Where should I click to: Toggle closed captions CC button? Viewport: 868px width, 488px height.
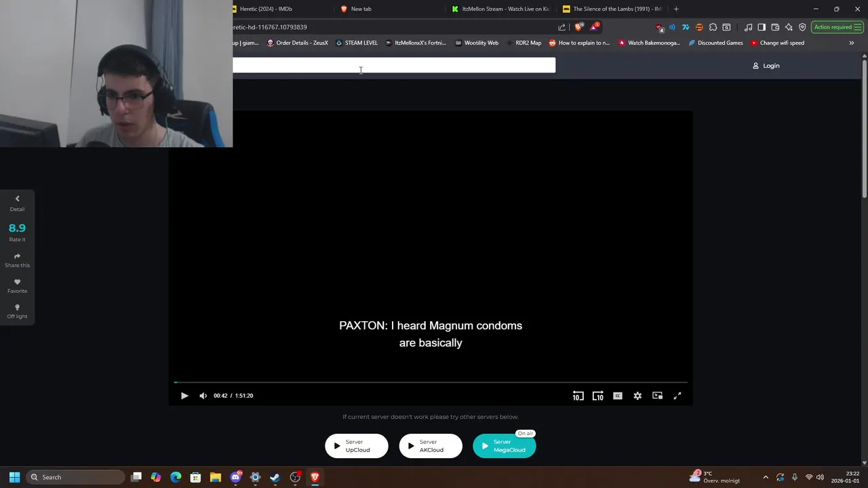[x=618, y=396]
